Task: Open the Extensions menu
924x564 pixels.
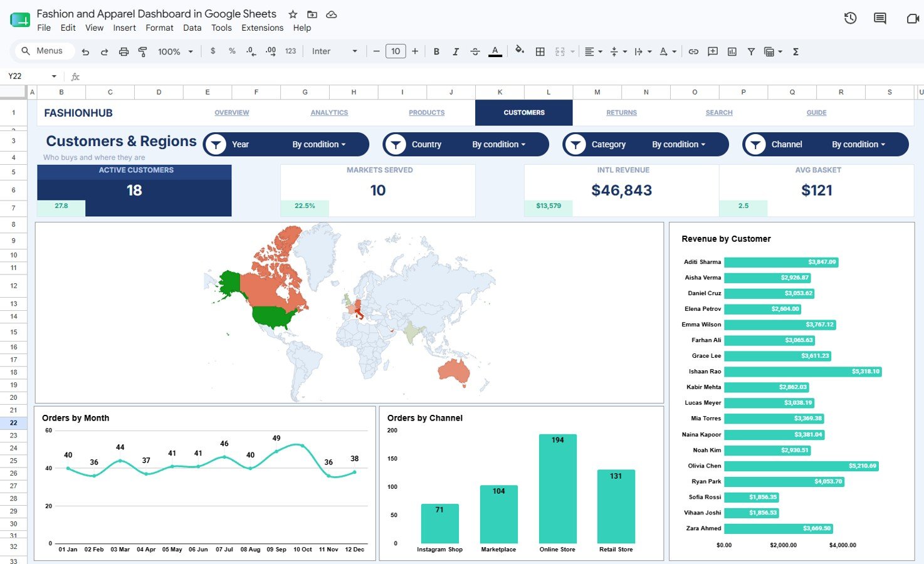Action: (262, 28)
